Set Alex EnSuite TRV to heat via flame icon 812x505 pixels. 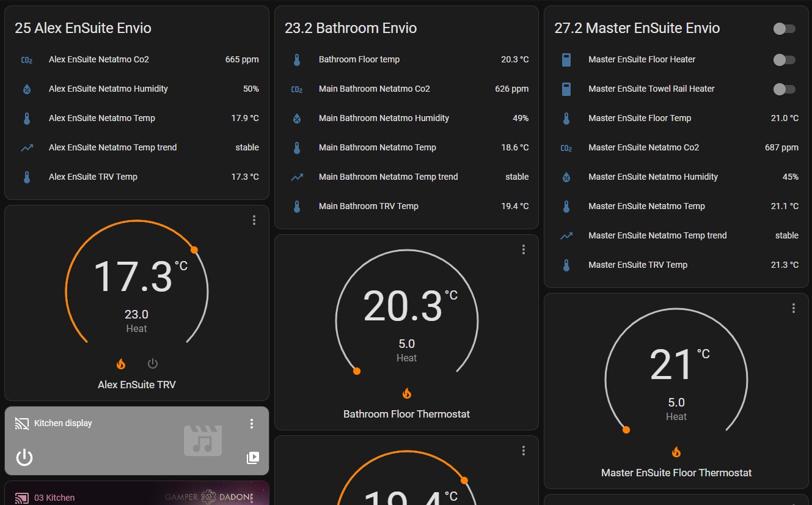pos(121,364)
